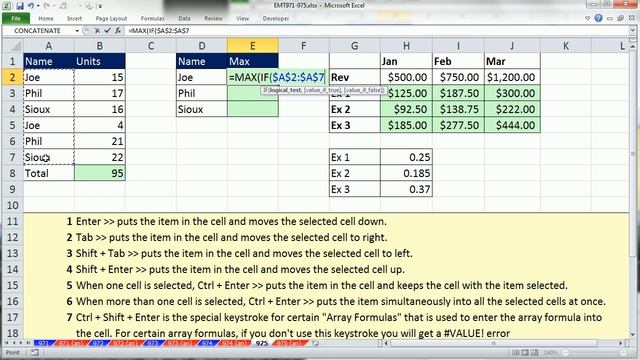640x360 pixels.
Task: Switch to sheet tab 972
Action: click(x=98, y=343)
